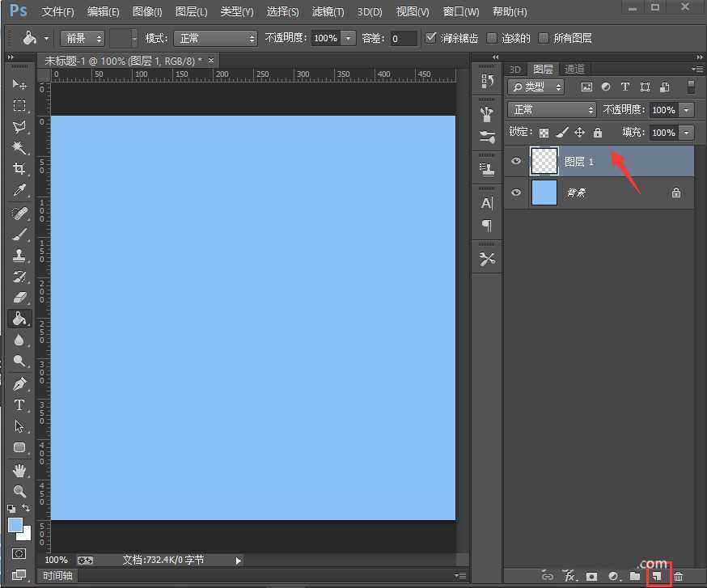Switch to the 通道 channels tab
707x588 pixels.
pos(574,70)
